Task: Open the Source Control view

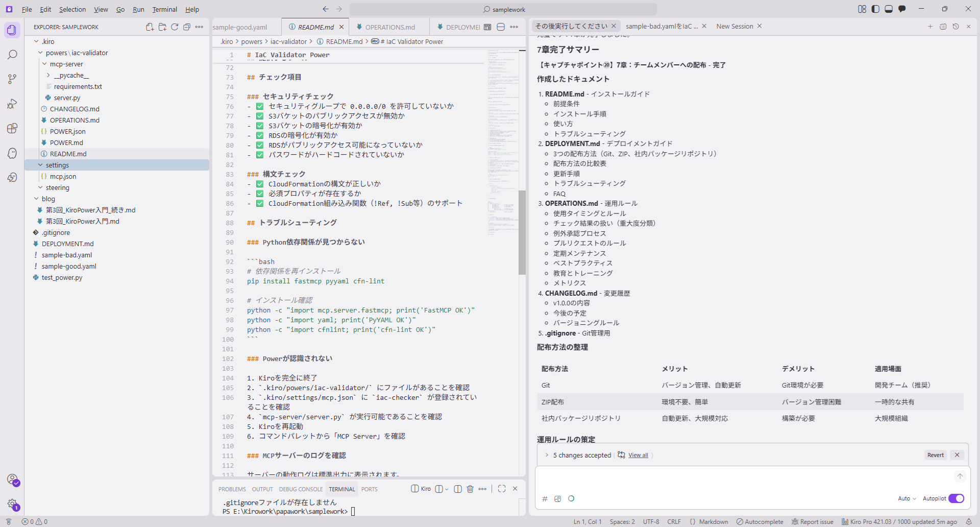Action: click(x=12, y=79)
